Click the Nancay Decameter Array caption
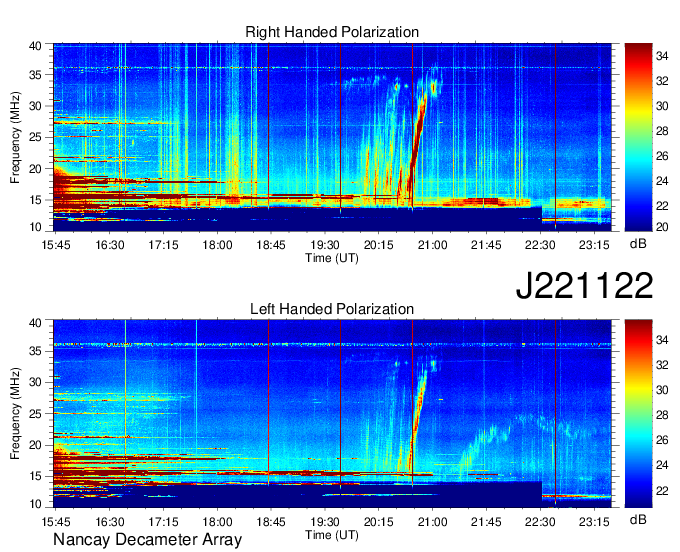The width and height of the screenshot is (680, 552). (x=147, y=540)
